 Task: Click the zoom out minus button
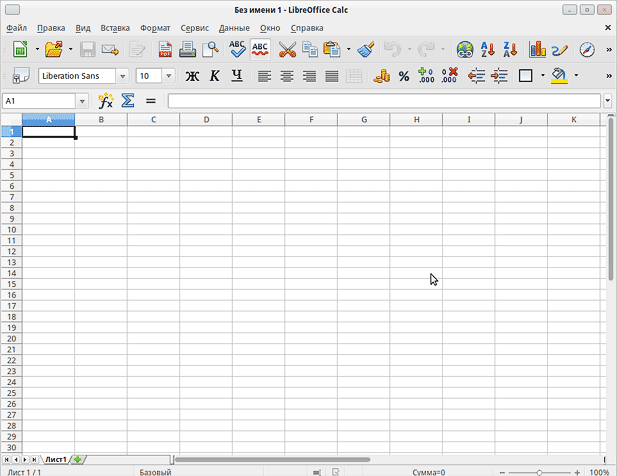point(502,472)
